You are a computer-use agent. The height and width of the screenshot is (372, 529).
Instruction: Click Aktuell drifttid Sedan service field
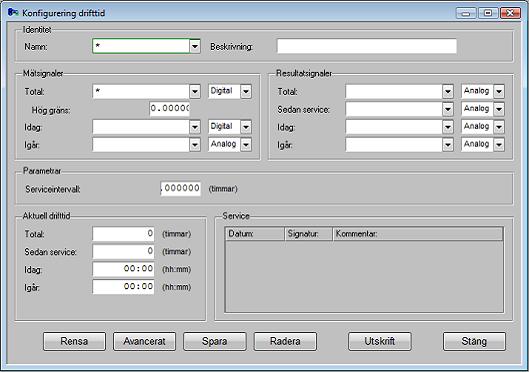click(x=123, y=252)
